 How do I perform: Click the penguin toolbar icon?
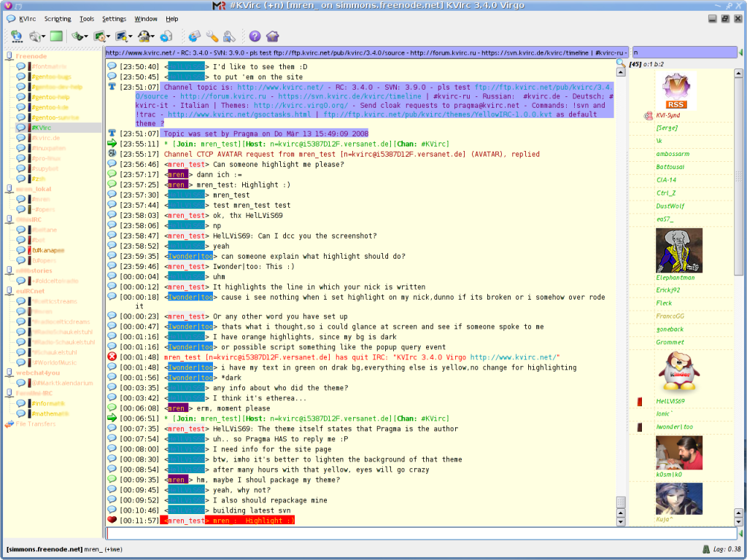[144, 36]
